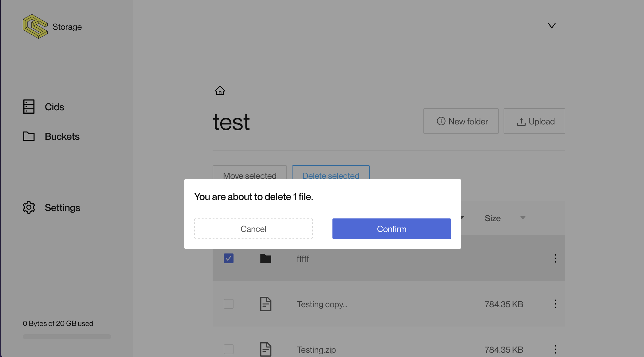Click the folder icon beside fffff
The height and width of the screenshot is (357, 644).
point(266,258)
